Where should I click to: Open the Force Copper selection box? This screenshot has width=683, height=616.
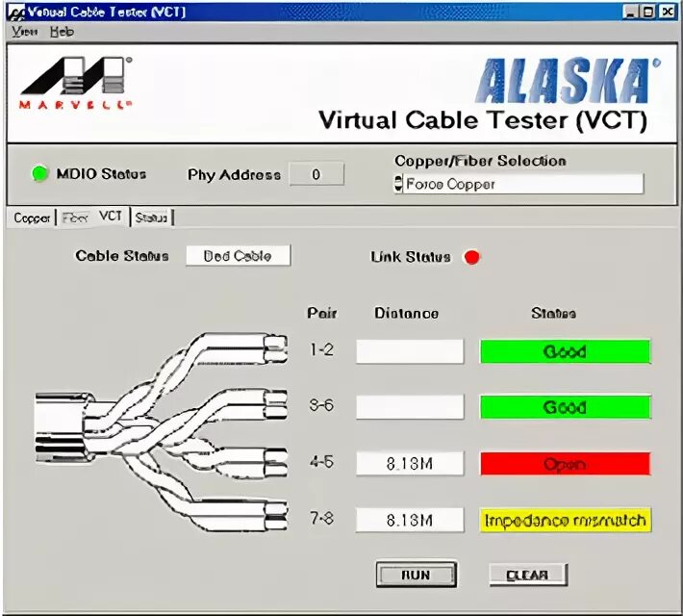(522, 184)
